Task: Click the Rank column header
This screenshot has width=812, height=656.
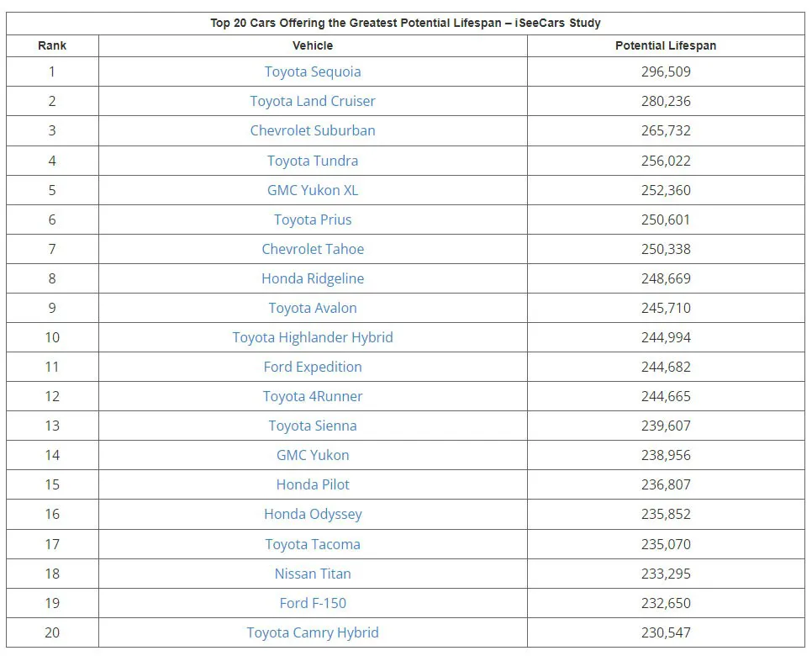Action: point(52,45)
